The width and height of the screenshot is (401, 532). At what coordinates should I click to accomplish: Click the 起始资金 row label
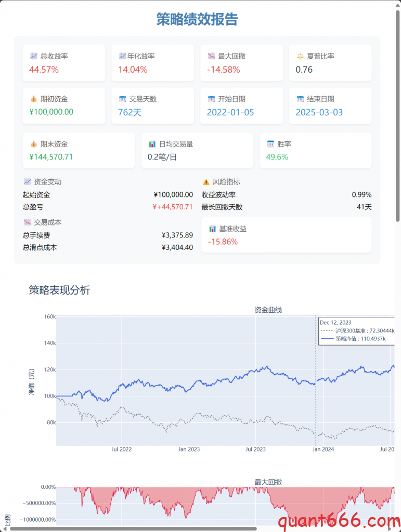36,195
